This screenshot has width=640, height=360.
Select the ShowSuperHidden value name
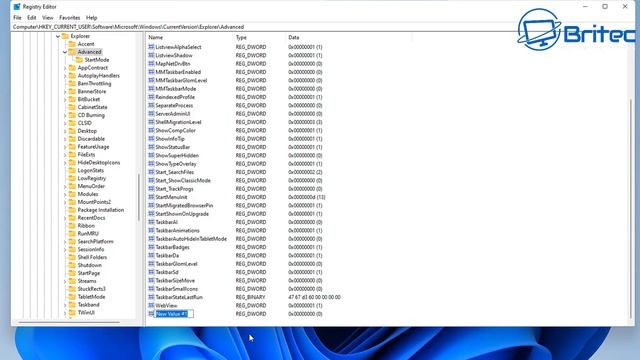177,156
